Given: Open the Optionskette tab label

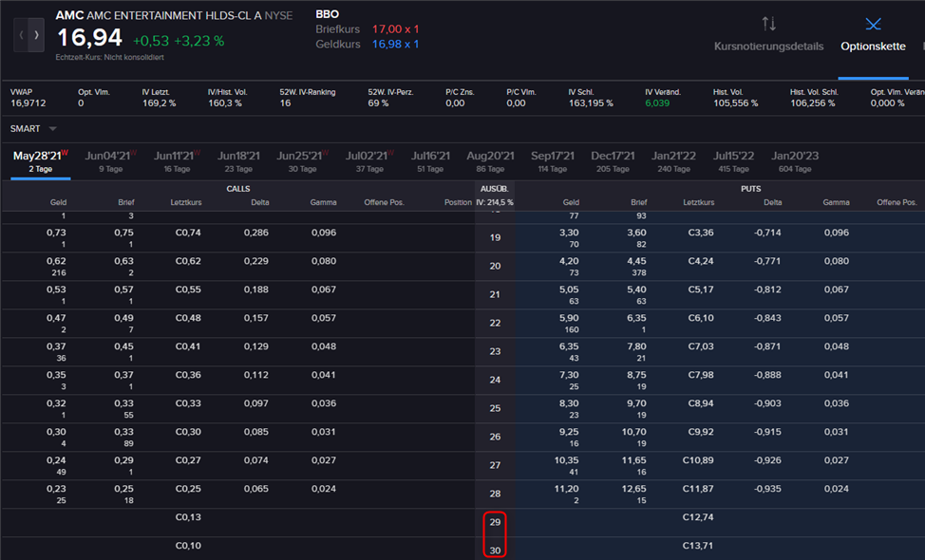Looking at the screenshot, I should [x=873, y=47].
